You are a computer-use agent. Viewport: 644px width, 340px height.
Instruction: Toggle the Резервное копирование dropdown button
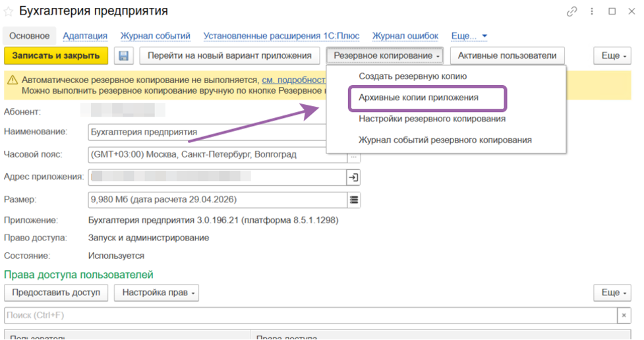(385, 56)
